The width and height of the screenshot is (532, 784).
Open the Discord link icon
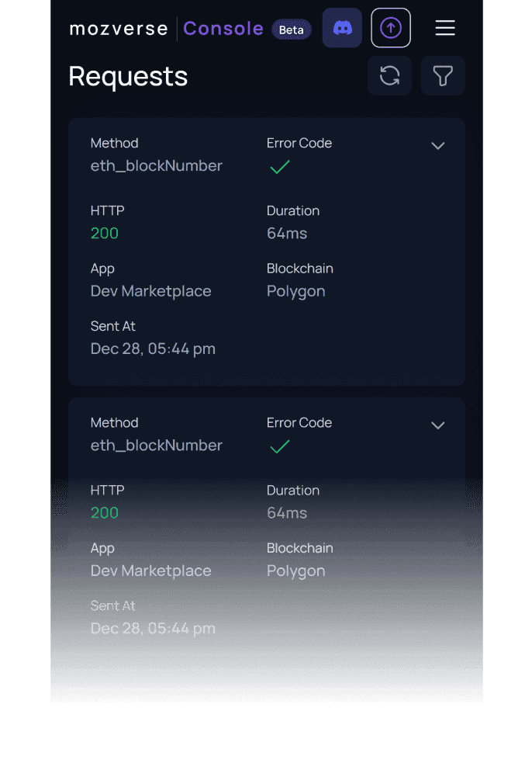coord(342,28)
